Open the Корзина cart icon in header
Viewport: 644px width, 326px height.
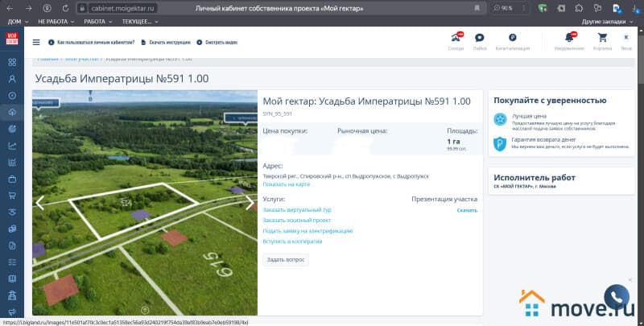(602, 38)
